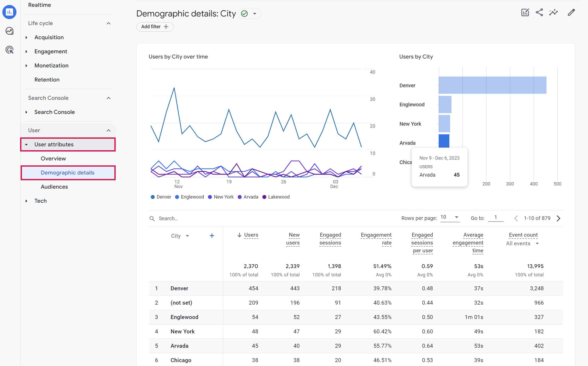The image size is (588, 366).
Task: Click Denver's event count 3,248
Action: tap(537, 288)
